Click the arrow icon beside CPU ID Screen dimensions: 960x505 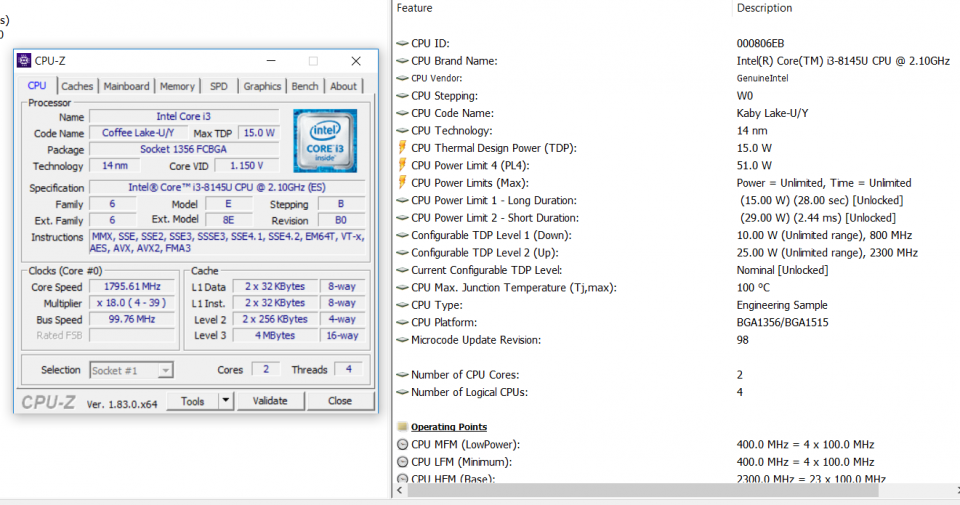[402, 43]
